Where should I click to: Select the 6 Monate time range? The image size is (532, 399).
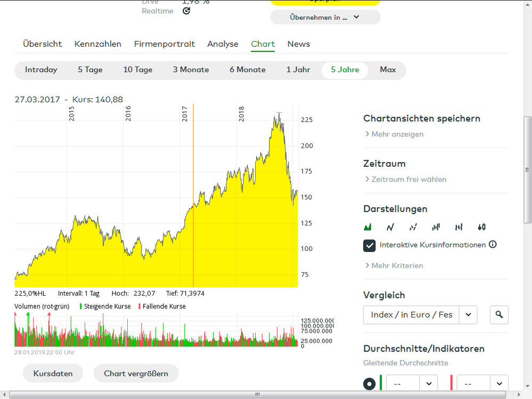coord(247,69)
